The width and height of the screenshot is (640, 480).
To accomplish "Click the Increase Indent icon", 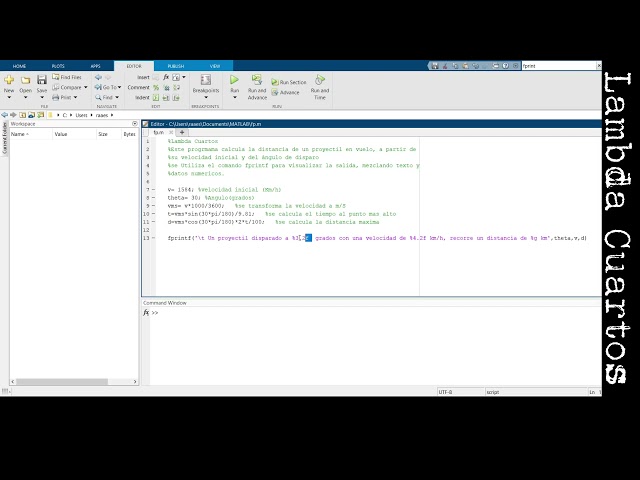I will point(166,98).
